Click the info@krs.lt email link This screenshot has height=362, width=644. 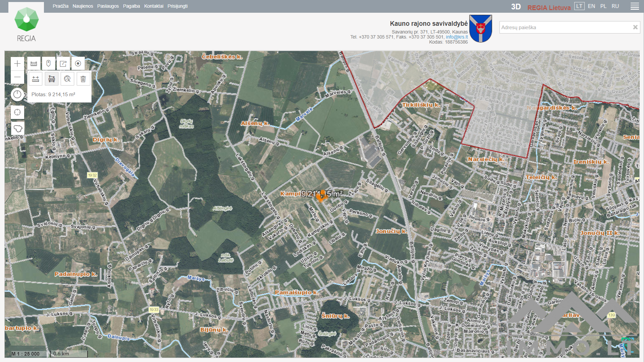457,37
